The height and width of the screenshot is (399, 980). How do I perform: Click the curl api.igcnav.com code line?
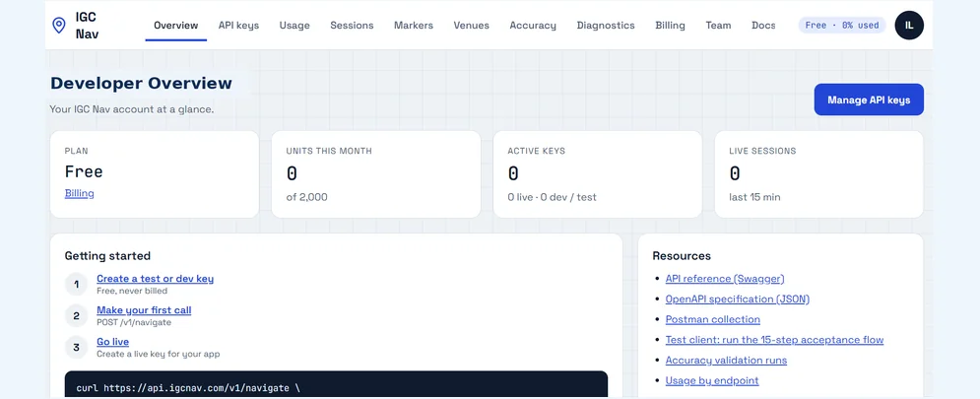[188, 388]
